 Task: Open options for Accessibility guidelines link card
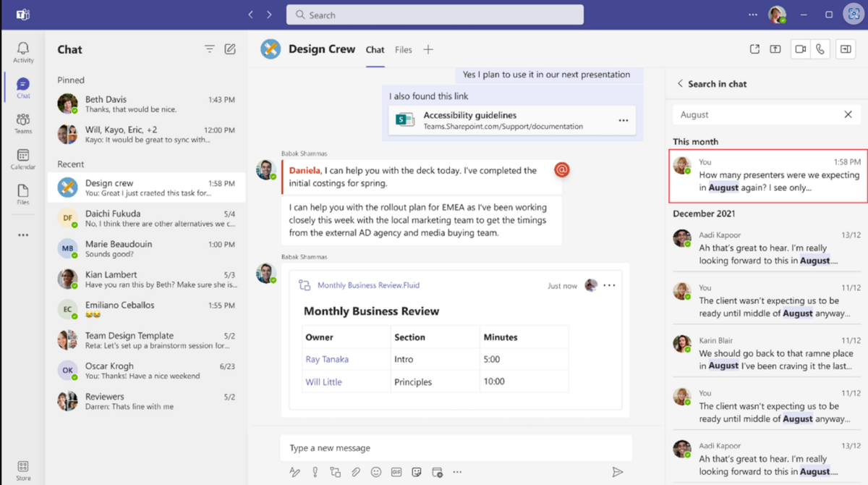pyautogui.click(x=623, y=120)
